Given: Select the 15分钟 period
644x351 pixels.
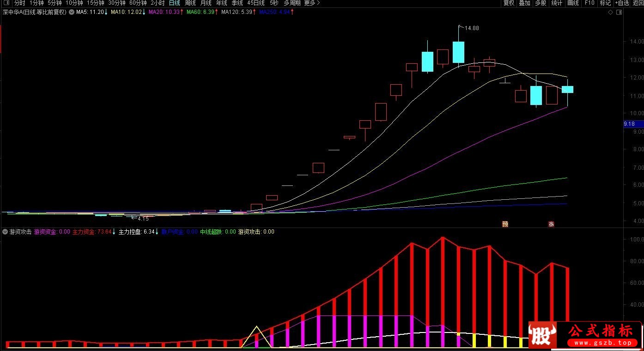Looking at the screenshot, I should point(95,3).
